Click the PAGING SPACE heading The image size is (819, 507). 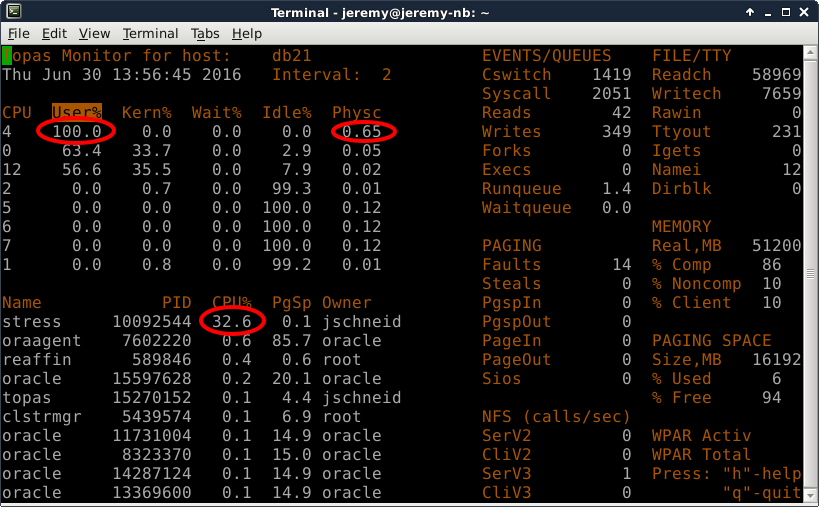pos(711,340)
